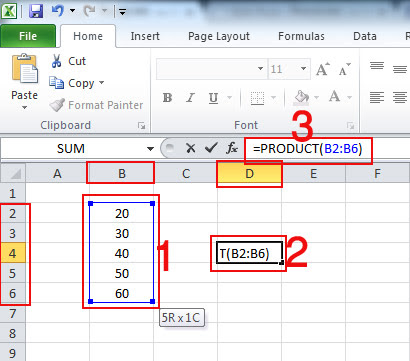Toggle Bold formatting
410x361 pixels.
(x=167, y=98)
